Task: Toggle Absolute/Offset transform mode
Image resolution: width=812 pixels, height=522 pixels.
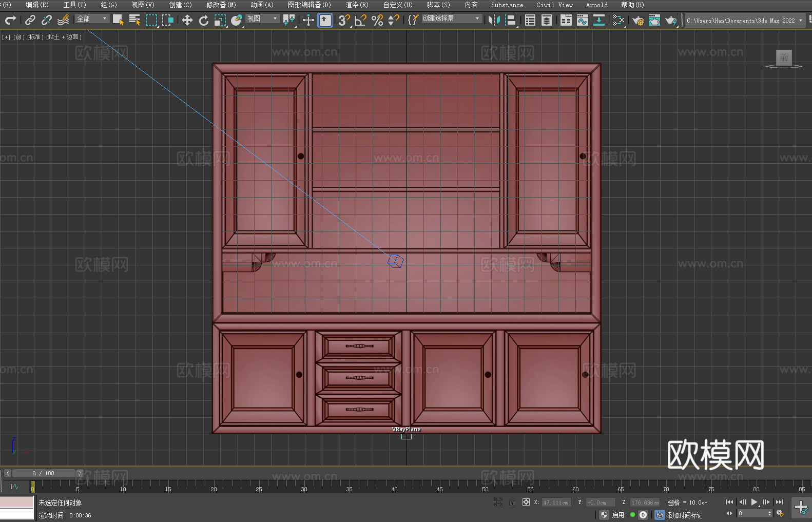Action: 526,502
